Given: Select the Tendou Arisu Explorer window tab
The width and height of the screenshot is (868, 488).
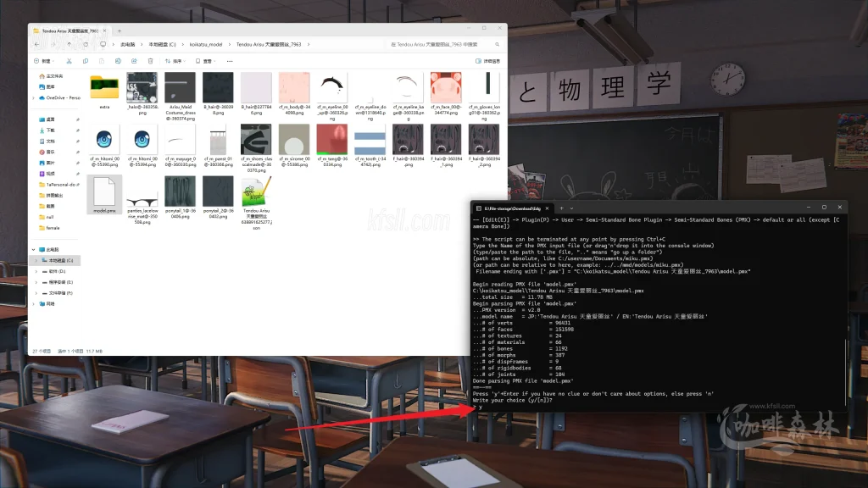Looking at the screenshot, I should [68, 30].
